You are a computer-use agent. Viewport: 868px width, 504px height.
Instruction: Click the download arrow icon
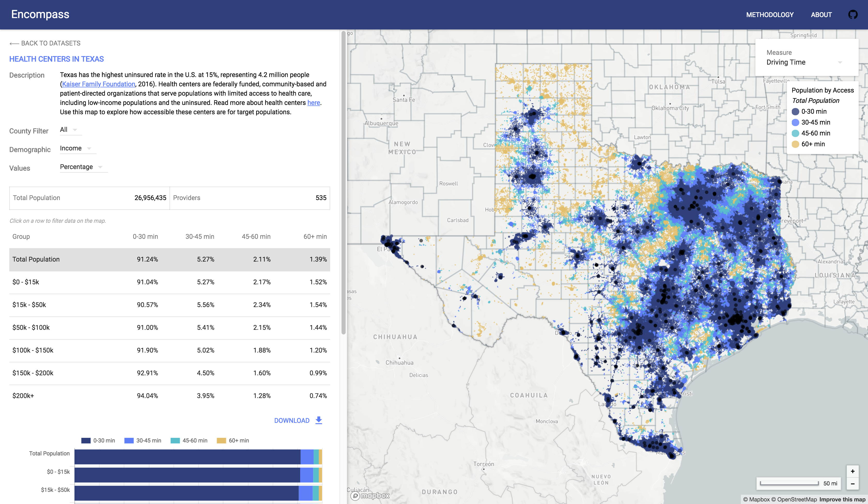319,420
